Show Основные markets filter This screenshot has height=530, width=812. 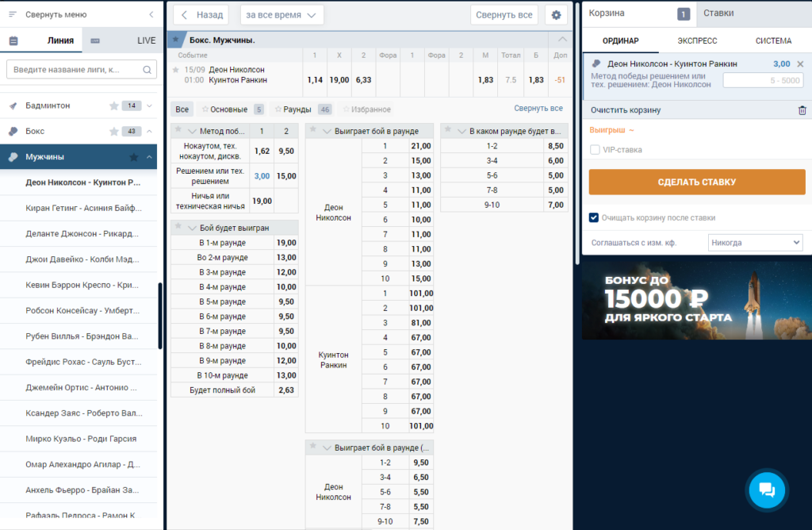232,109
